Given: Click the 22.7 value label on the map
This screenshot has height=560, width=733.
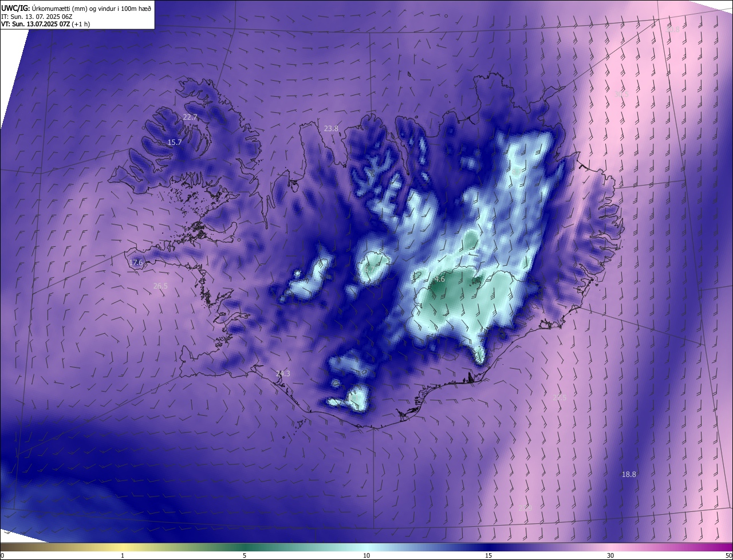Looking at the screenshot, I should (190, 117).
